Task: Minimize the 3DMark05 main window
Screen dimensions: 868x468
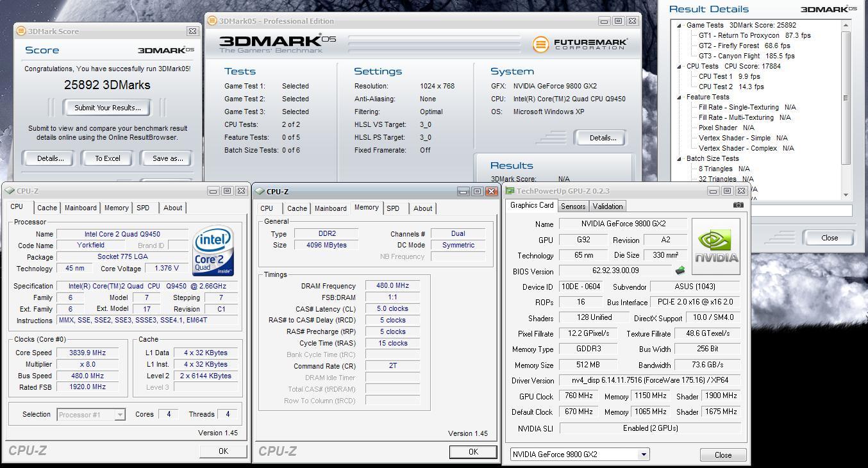Action: point(604,21)
